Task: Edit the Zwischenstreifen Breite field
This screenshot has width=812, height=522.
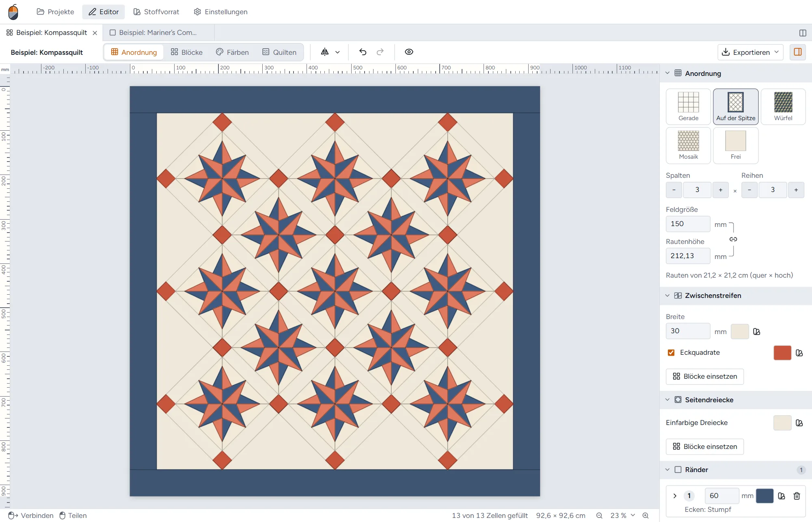Action: [x=688, y=331]
